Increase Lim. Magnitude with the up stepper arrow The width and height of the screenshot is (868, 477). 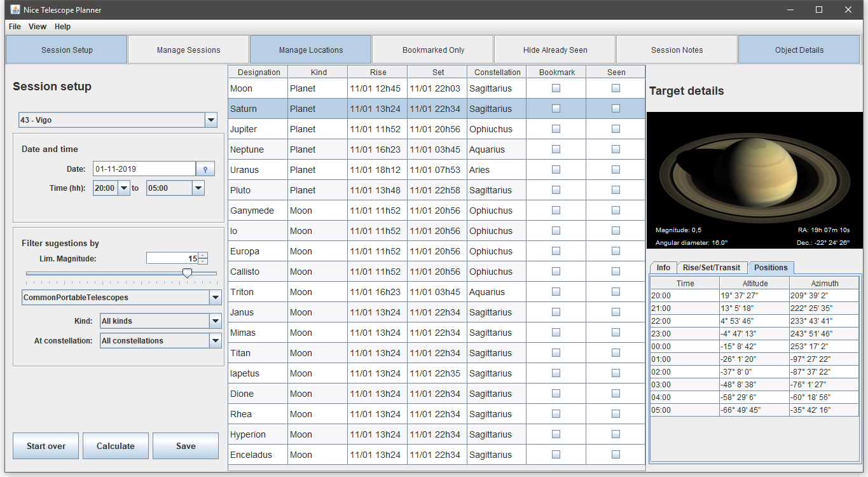click(x=202, y=254)
